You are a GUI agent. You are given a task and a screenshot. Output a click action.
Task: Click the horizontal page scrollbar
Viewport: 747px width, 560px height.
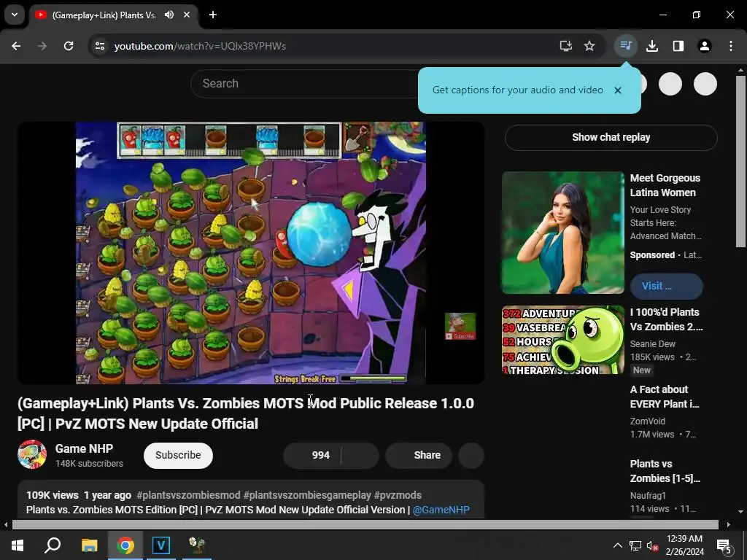(x=365, y=525)
